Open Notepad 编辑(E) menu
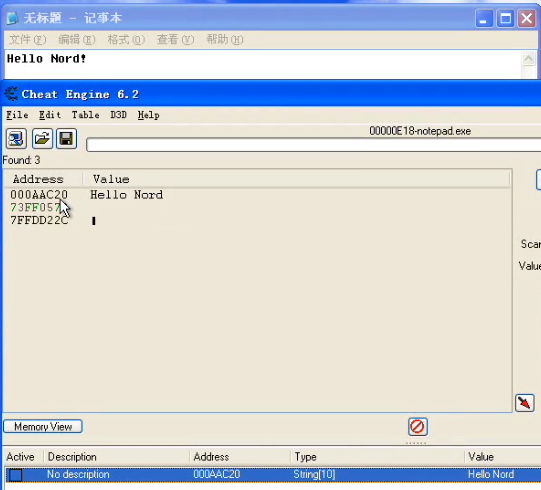The width and height of the screenshot is (541, 490). 77,40
